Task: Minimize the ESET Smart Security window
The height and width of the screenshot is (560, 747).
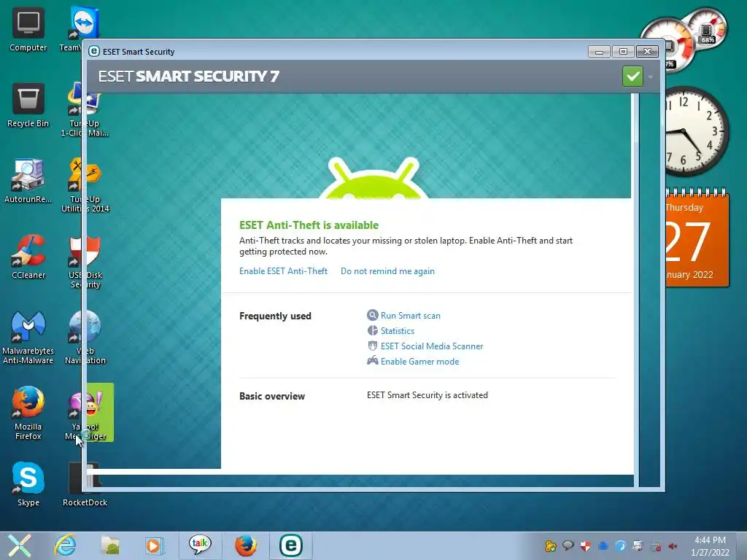Action: tap(599, 52)
